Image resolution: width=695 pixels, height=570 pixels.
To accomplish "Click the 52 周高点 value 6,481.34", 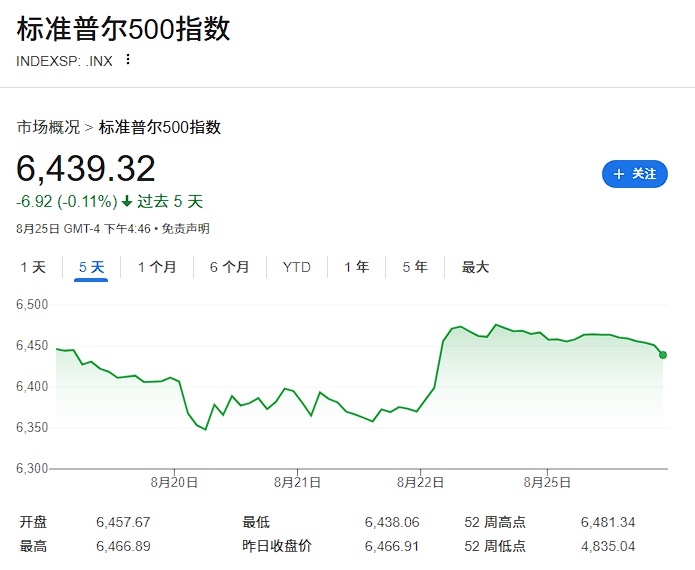I will 607,522.
